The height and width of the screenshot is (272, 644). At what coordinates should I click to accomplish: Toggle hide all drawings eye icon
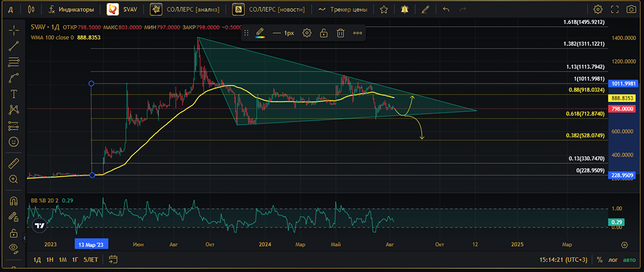click(13, 248)
